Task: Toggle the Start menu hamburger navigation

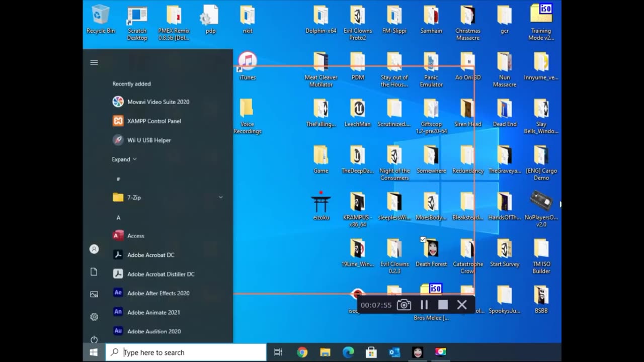Action: point(94,62)
